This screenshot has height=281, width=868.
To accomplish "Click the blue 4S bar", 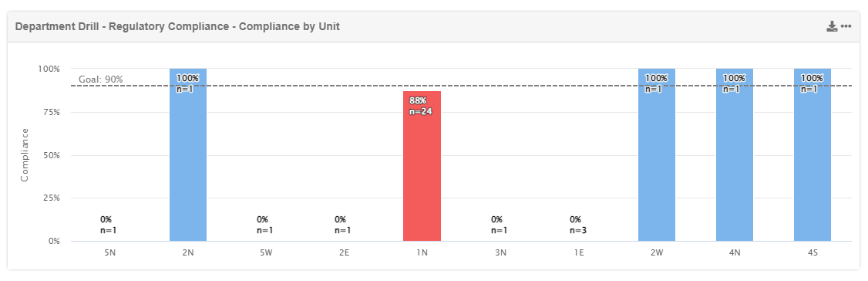I will [x=812, y=154].
